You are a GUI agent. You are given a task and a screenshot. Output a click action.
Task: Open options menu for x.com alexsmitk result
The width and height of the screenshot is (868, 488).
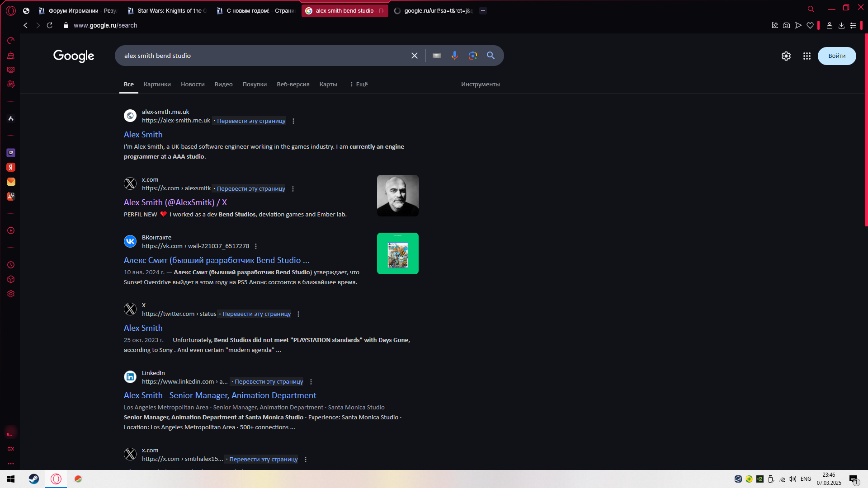293,189
